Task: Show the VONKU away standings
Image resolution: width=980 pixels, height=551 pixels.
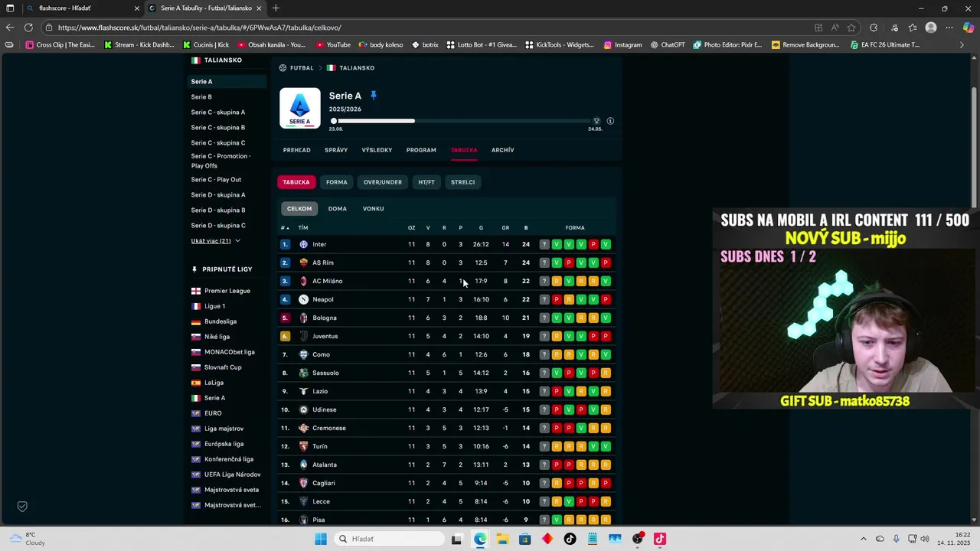Action: click(374, 209)
